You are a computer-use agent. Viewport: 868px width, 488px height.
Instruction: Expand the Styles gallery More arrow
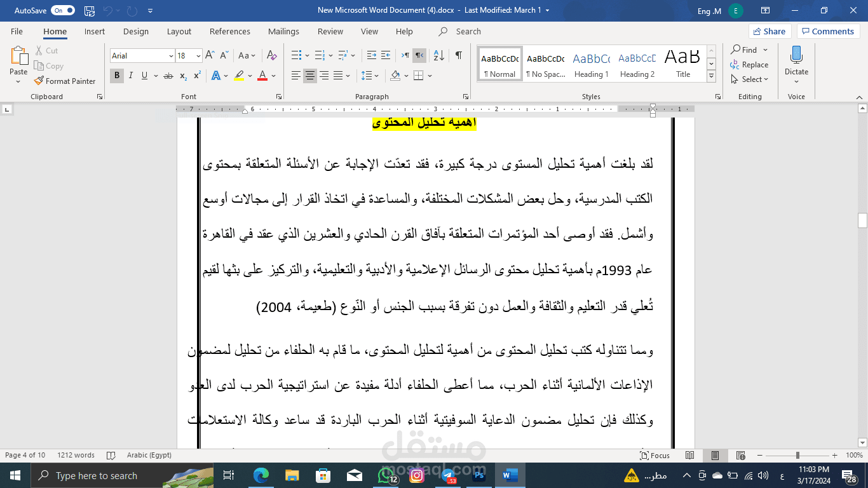point(711,76)
